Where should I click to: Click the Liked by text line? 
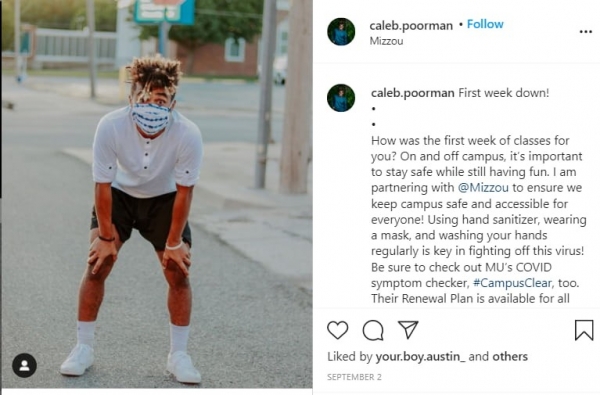click(427, 357)
